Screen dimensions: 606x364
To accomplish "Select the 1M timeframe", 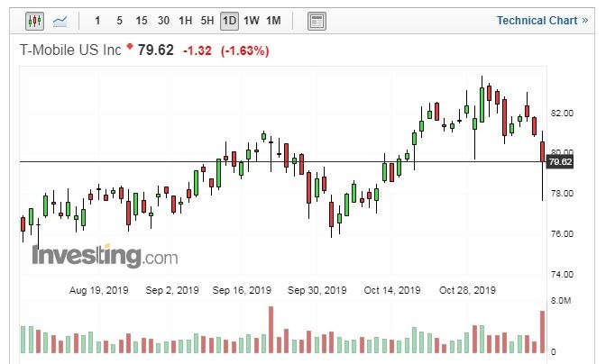I will (x=273, y=21).
